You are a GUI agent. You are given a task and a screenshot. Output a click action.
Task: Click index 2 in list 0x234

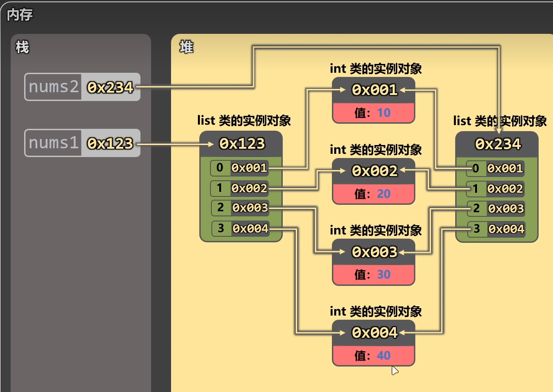coord(477,209)
